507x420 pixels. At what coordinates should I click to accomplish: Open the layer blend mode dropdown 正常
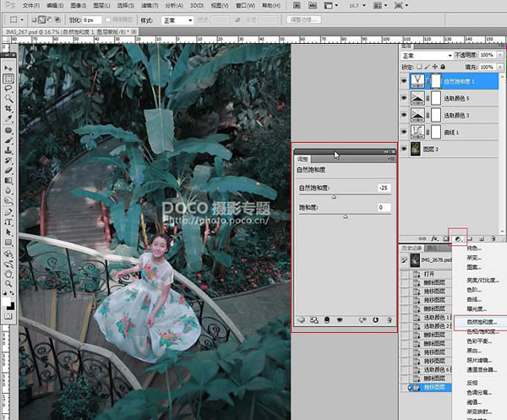[x=427, y=56]
